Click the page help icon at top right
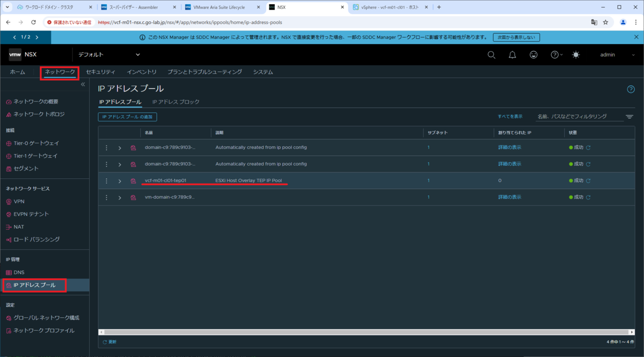 (631, 89)
